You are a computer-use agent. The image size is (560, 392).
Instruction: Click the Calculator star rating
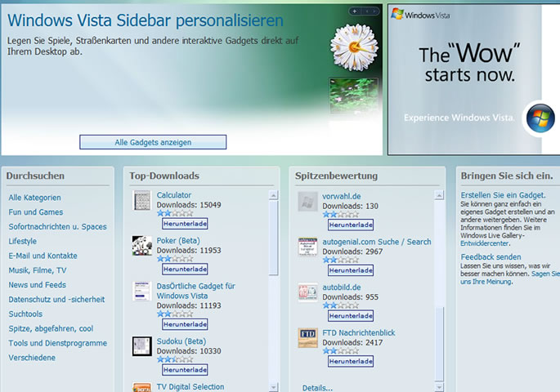175,213
